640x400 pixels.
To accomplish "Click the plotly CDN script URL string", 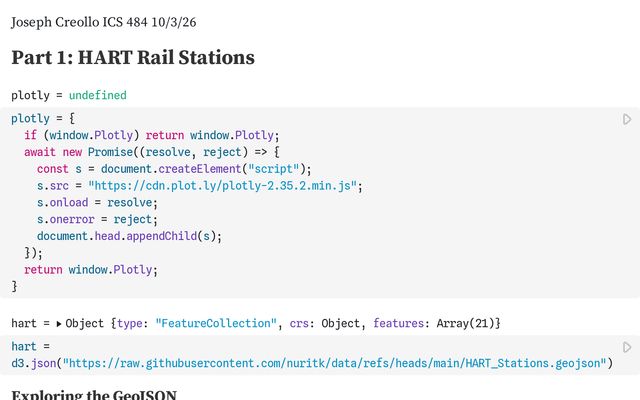I will point(222,186).
